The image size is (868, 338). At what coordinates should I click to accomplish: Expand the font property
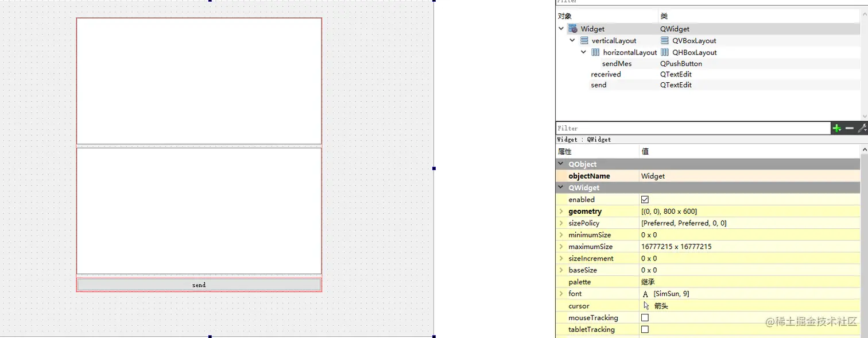click(x=561, y=294)
